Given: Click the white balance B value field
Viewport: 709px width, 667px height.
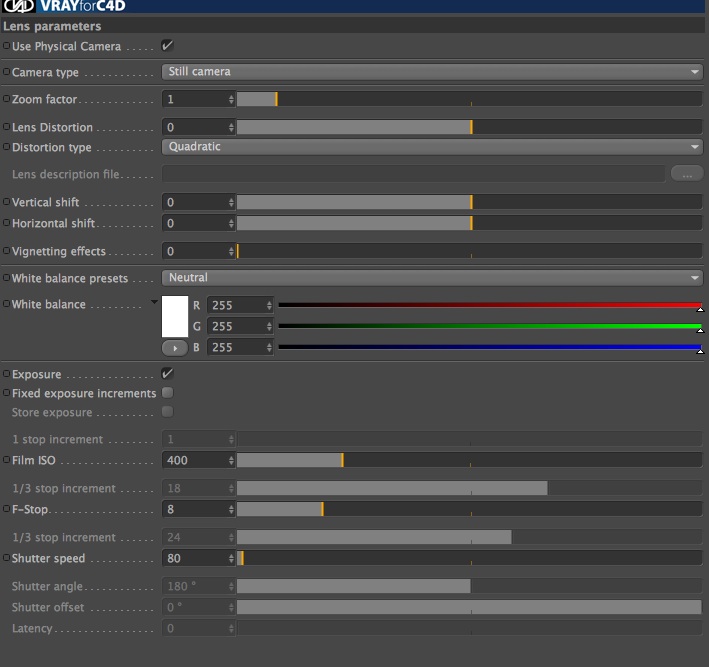Looking at the screenshot, I should click(x=236, y=347).
